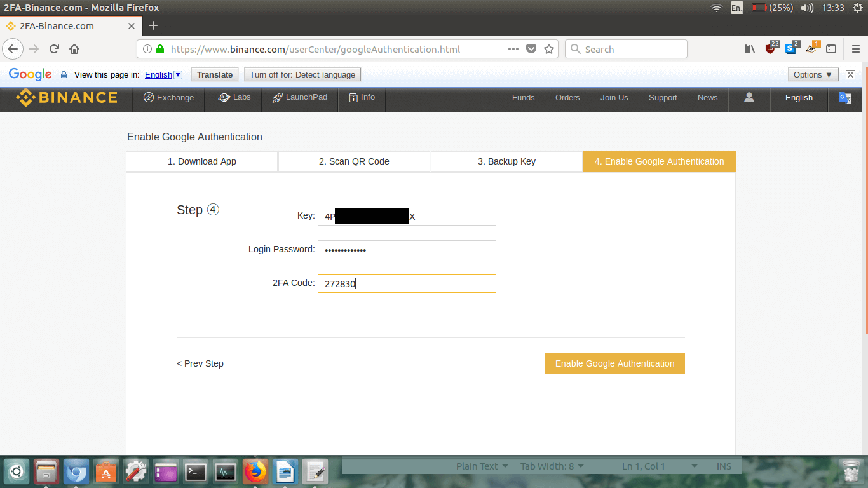Click the Enable Google Authentication button
Screen dimensions: 868x488
tap(615, 363)
